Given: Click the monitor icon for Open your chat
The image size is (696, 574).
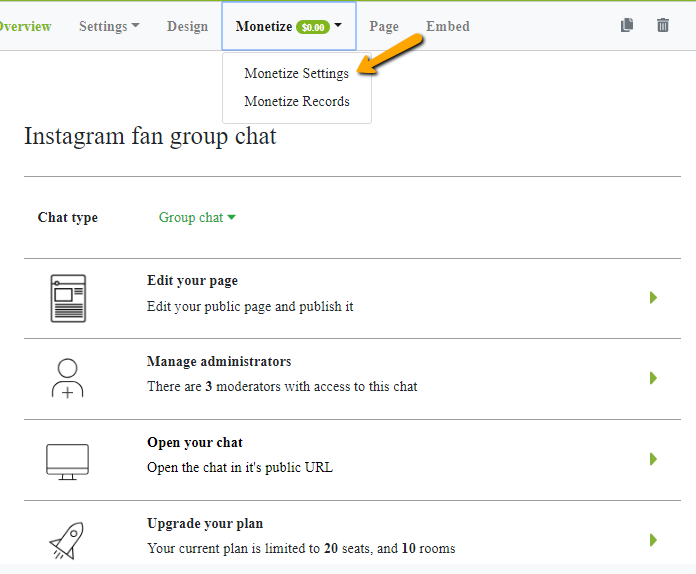Looking at the screenshot, I should pyautogui.click(x=67, y=461).
